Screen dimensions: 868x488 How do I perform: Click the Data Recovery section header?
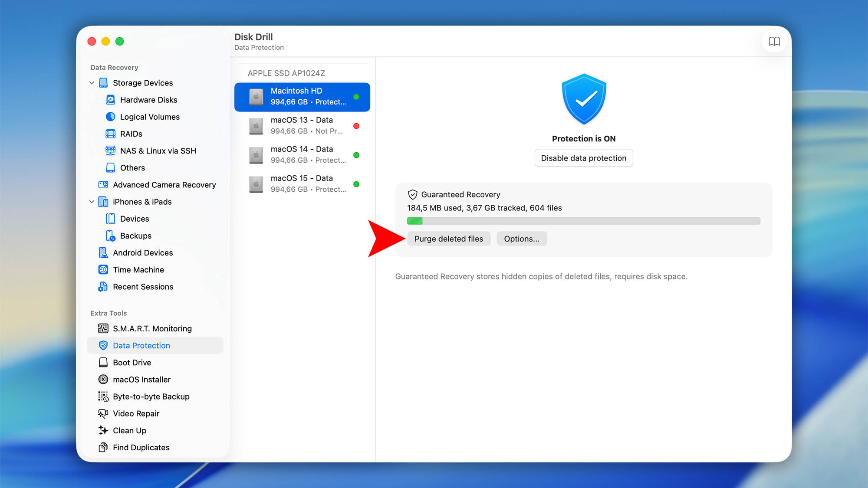point(114,67)
